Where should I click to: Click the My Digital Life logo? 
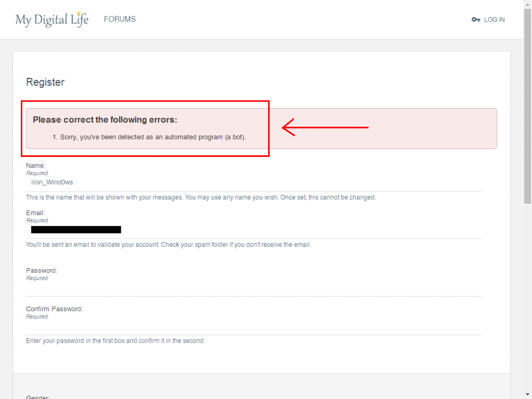pyautogui.click(x=52, y=20)
